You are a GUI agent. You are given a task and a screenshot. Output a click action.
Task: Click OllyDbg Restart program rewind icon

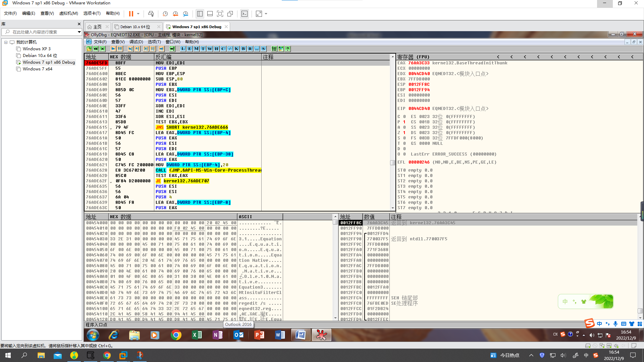(96, 49)
